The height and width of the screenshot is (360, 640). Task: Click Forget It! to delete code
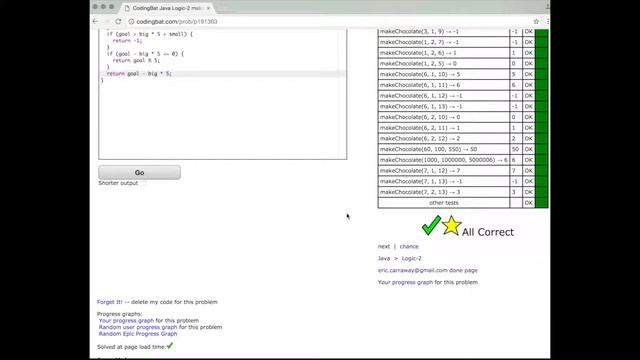(109, 302)
